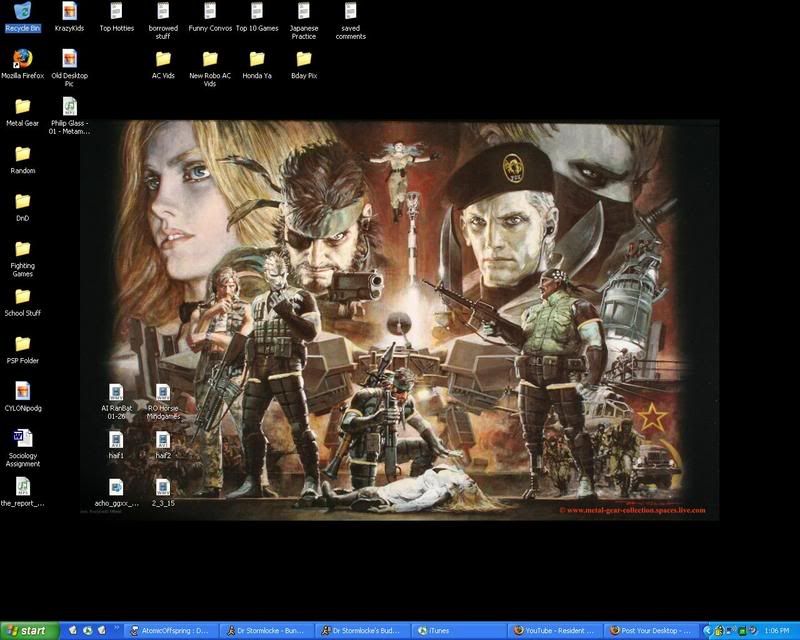This screenshot has width=800, height=640.
Task: Select the Honda Ya folder icon
Action: [257, 65]
